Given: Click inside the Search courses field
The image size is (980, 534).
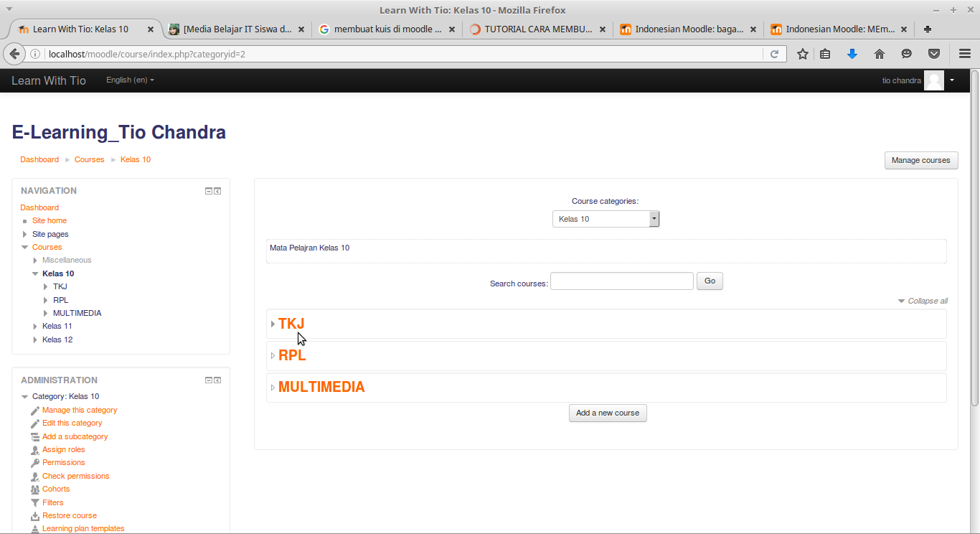Looking at the screenshot, I should [x=621, y=281].
